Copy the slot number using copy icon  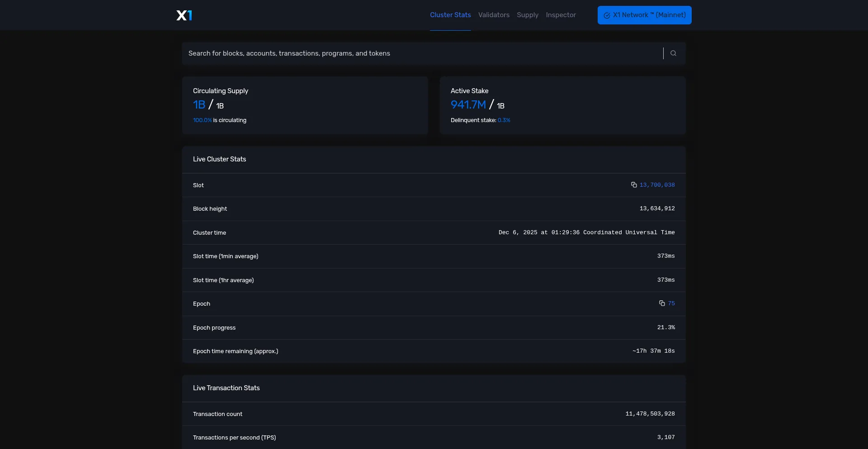pos(634,185)
